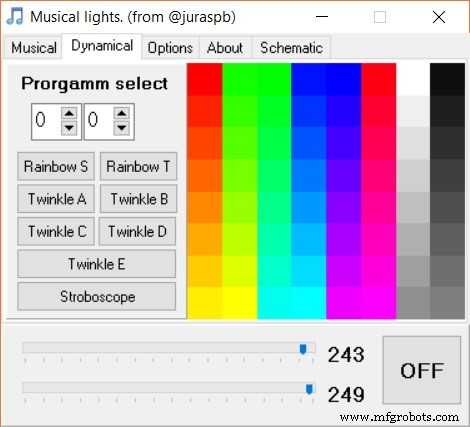Switch to the Schematic tab

pyautogui.click(x=291, y=48)
